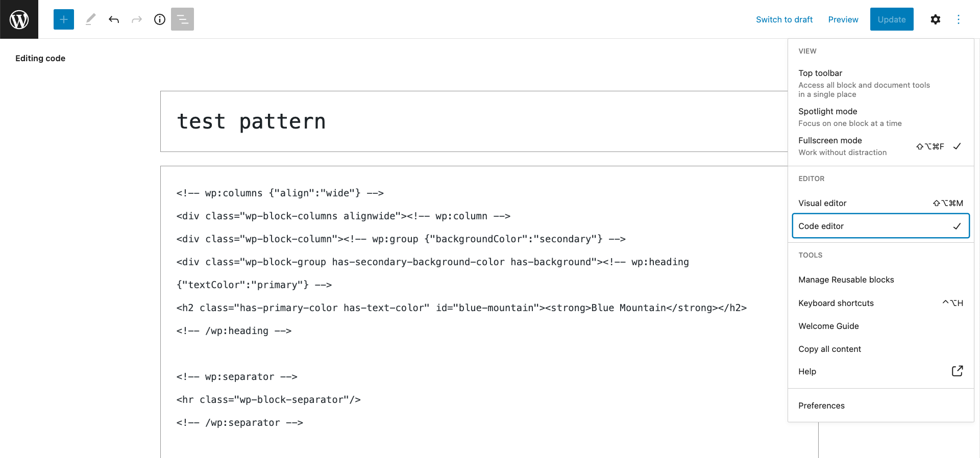Open the block inserter plus button

pos(64,19)
